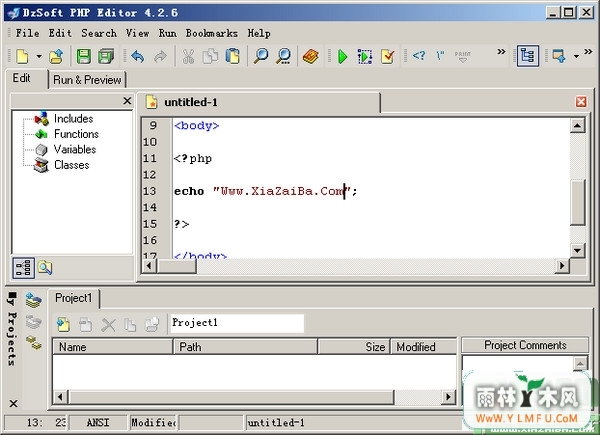Close the code explorer side panel
600x435 pixels.
(x=127, y=101)
